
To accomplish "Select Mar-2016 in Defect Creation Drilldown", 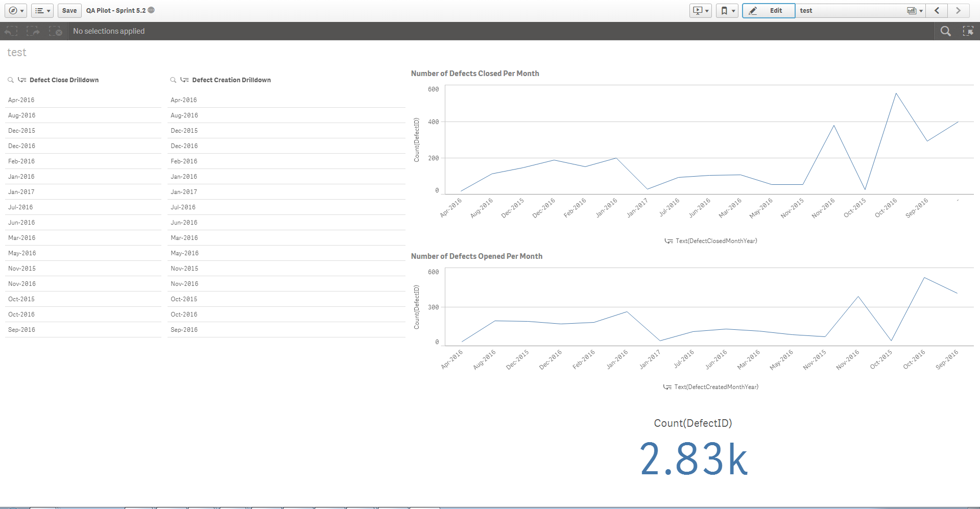I will tap(286, 238).
